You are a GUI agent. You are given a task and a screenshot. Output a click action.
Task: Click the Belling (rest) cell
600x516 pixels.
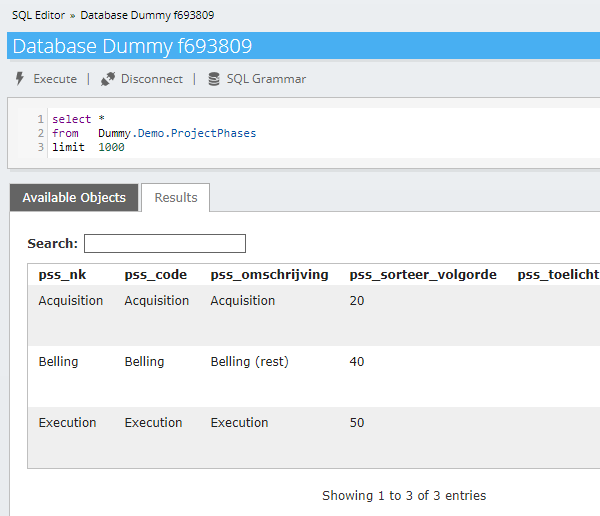[x=249, y=362]
